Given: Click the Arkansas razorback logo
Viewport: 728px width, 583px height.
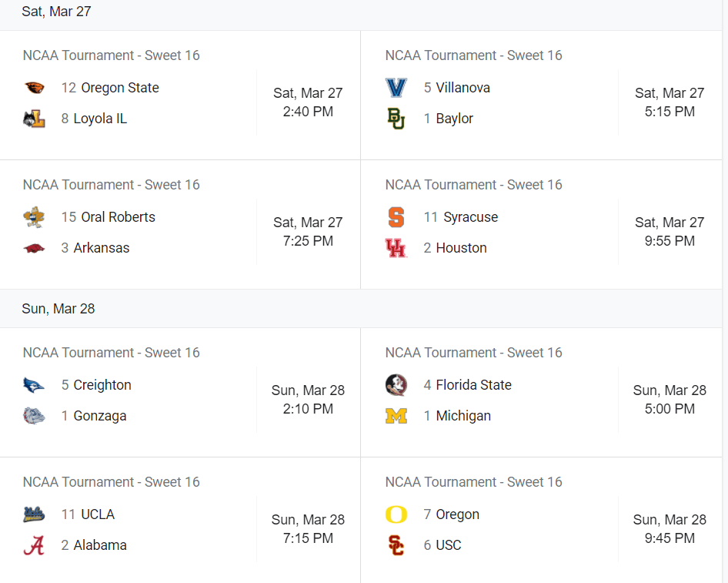Looking at the screenshot, I should [34, 248].
